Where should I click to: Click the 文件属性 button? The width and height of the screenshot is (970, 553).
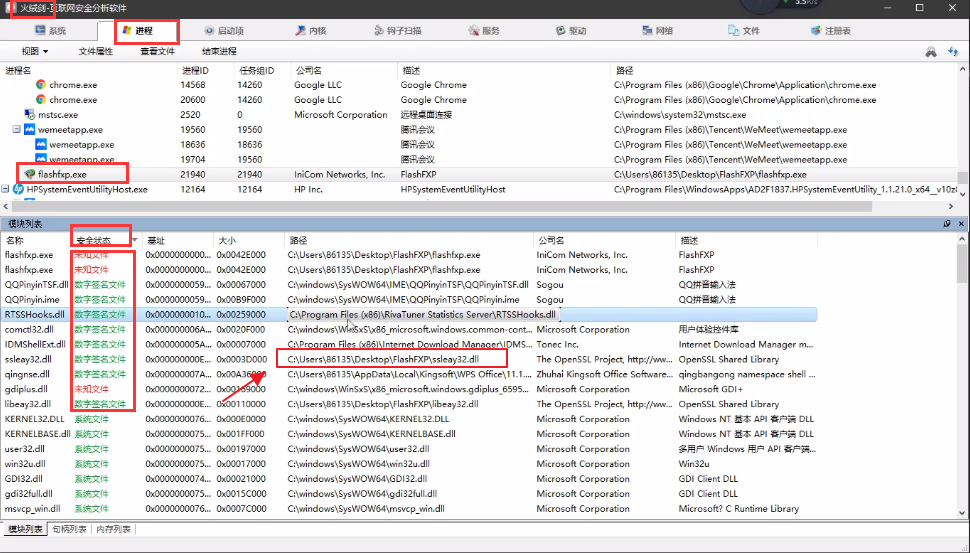[96, 51]
